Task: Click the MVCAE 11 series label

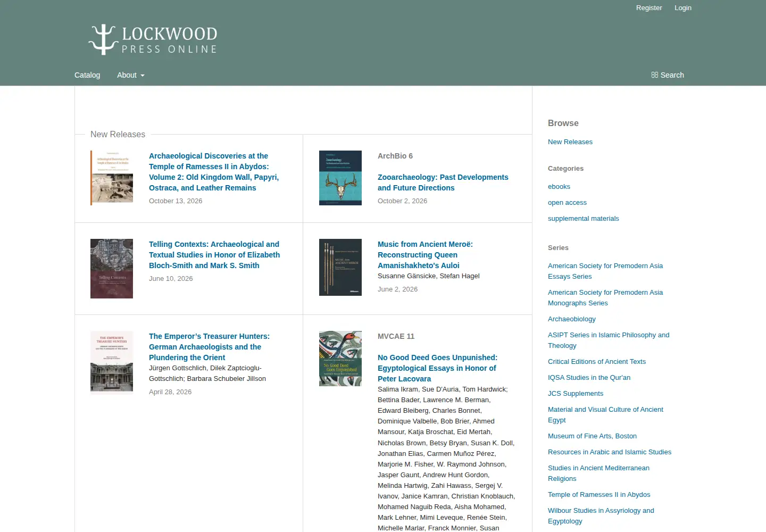Action: click(396, 336)
